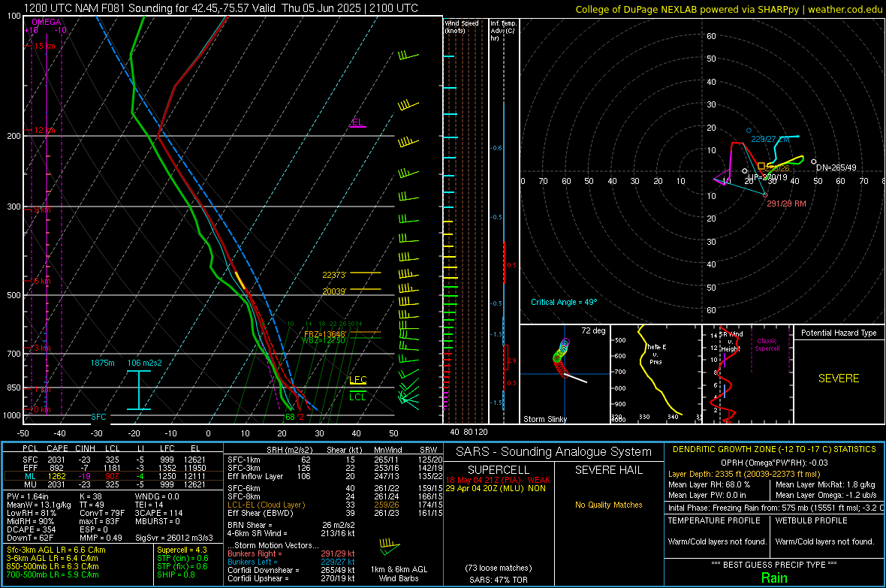Click the 700-500mb LR = 5.9 C/km value
Screen dimensions: 886x588
53,575
